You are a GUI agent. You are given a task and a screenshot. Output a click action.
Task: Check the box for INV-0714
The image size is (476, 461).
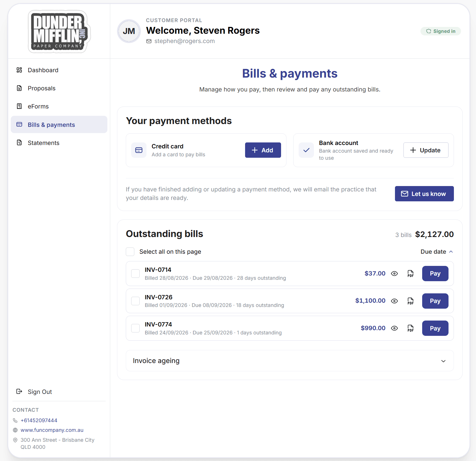[x=135, y=274]
